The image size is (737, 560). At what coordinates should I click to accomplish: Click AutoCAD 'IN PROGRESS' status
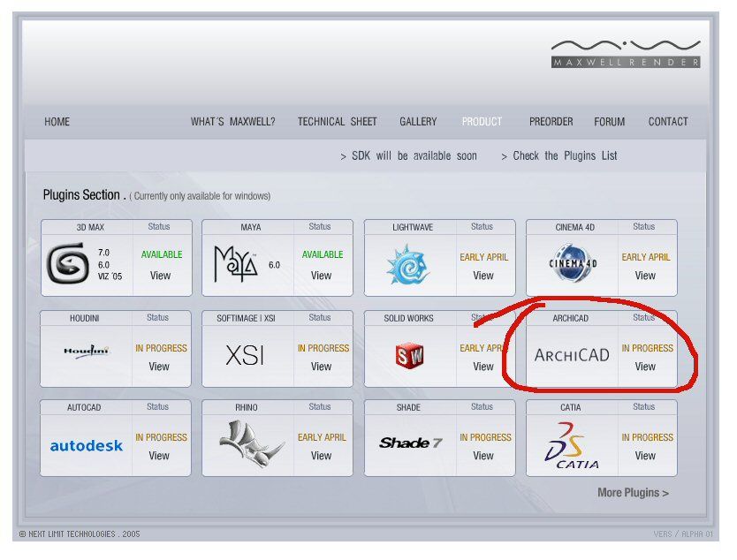point(161,437)
